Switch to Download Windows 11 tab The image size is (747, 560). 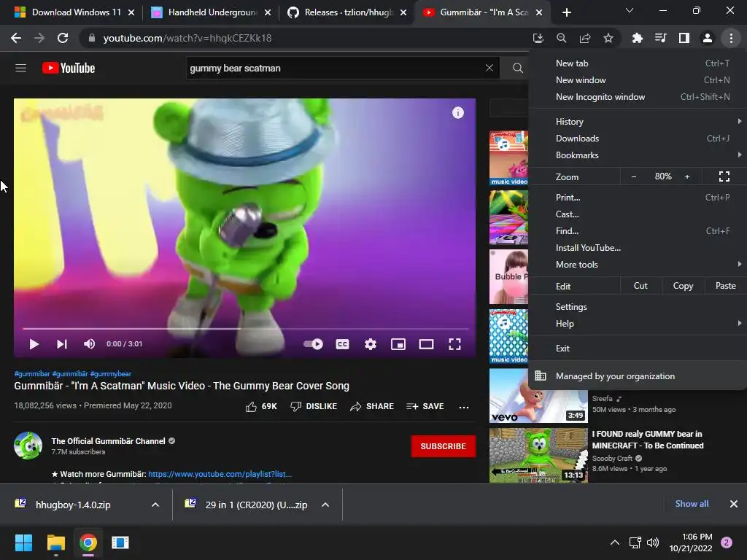[x=74, y=12]
